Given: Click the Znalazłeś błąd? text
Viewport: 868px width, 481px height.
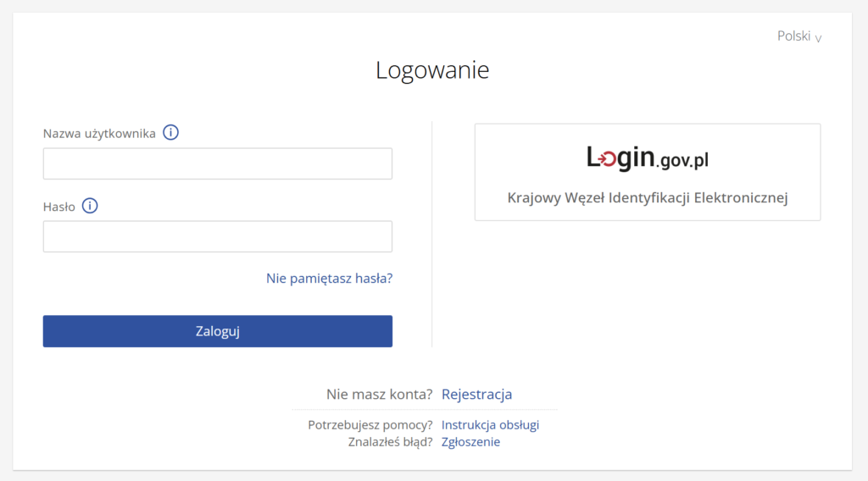Looking at the screenshot, I should [390, 442].
